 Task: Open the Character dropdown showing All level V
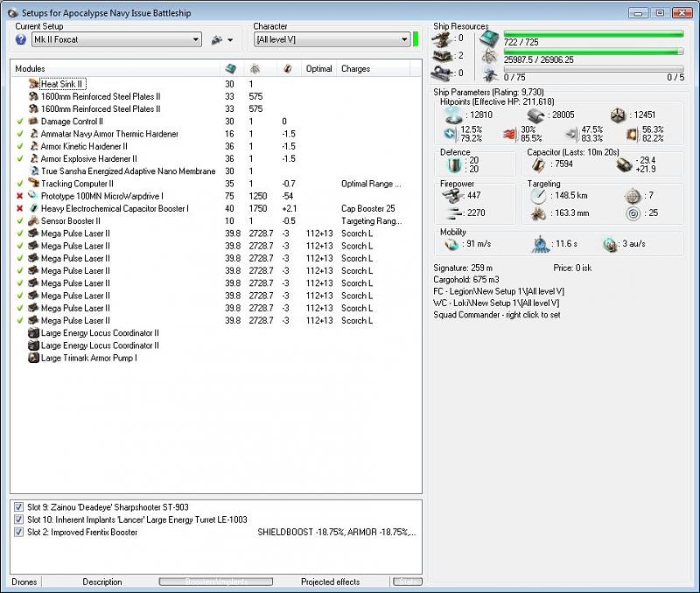(332, 39)
